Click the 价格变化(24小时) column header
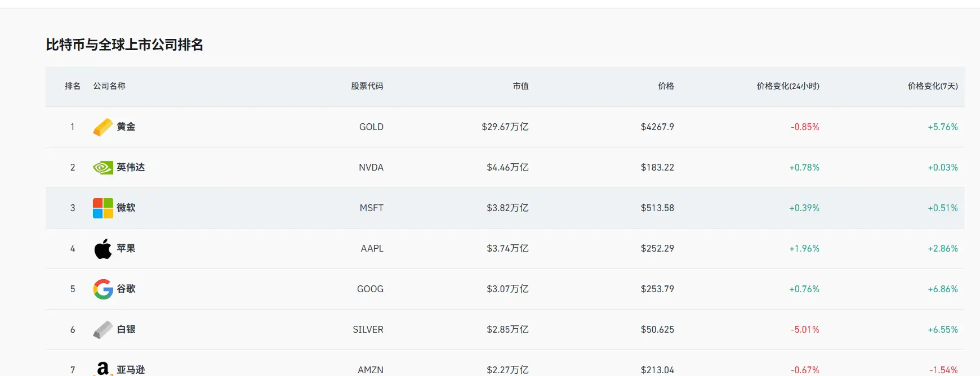Screen dimensions: 980x376 point(788,86)
